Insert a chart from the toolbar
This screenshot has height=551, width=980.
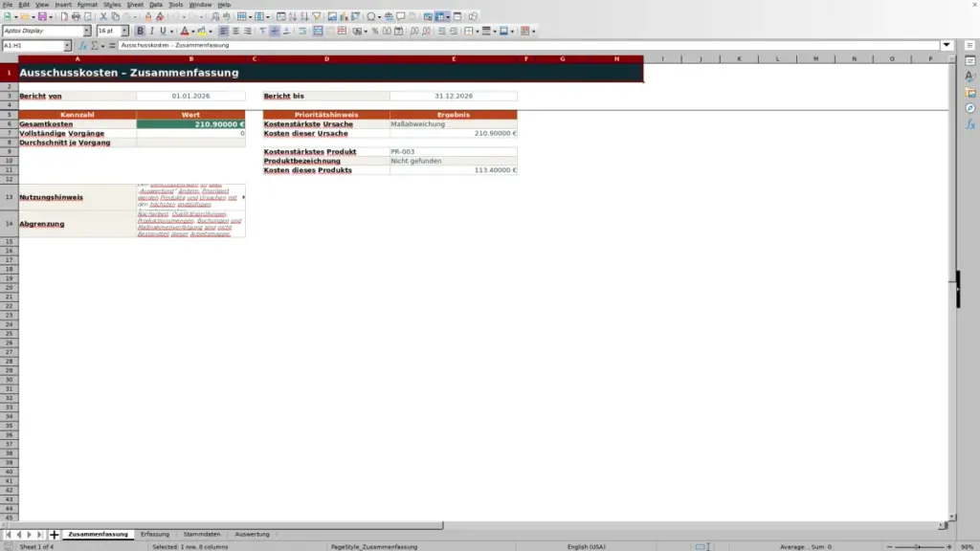pyautogui.click(x=344, y=17)
